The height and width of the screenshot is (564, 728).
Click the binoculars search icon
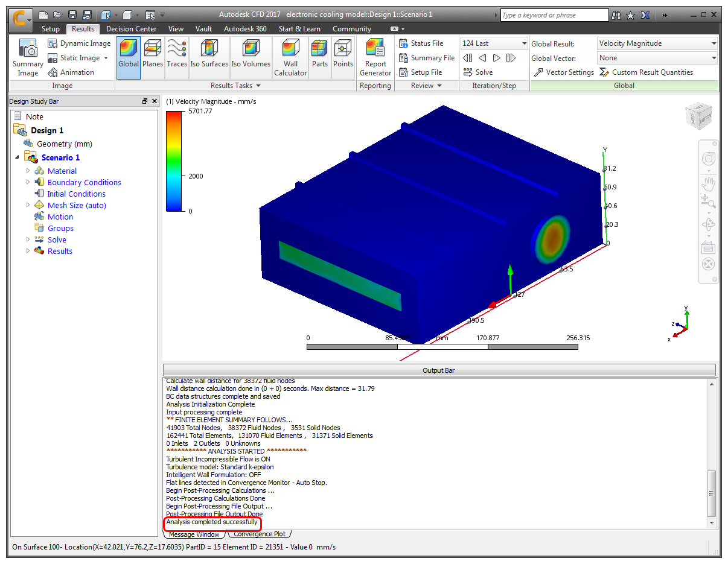click(x=616, y=15)
